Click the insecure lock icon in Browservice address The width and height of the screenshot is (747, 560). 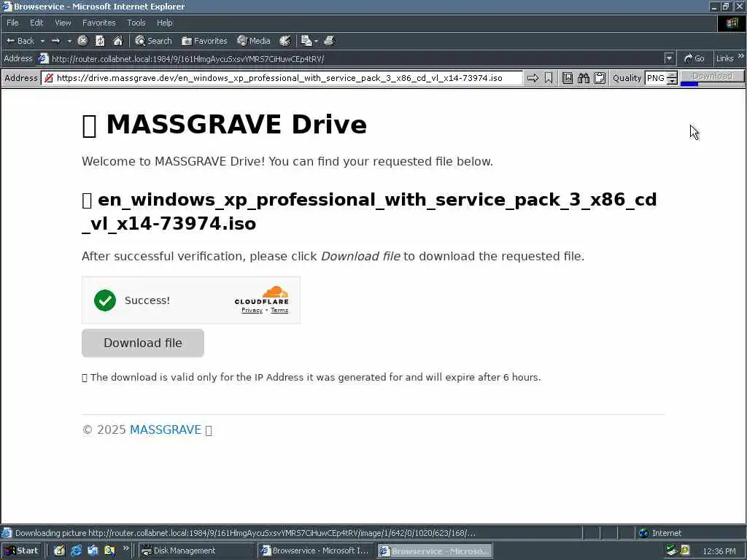point(49,77)
